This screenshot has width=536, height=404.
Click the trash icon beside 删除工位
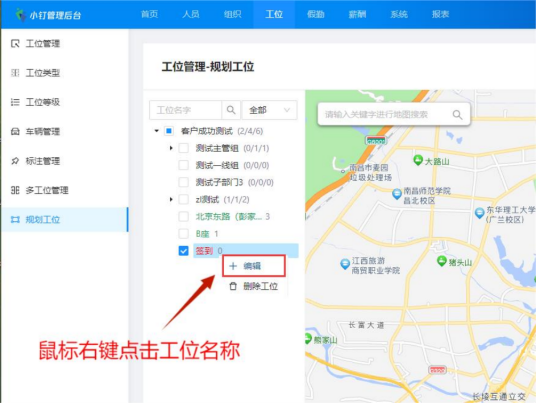click(x=233, y=286)
